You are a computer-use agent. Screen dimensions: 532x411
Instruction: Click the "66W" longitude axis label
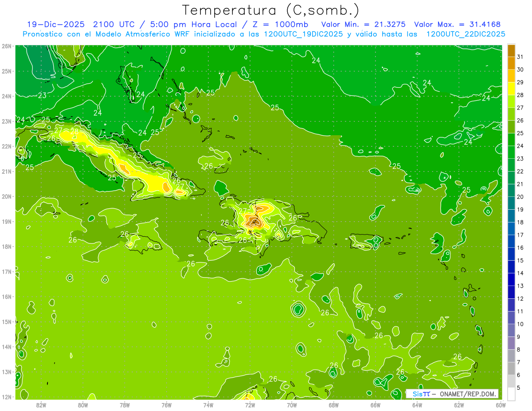375,404
